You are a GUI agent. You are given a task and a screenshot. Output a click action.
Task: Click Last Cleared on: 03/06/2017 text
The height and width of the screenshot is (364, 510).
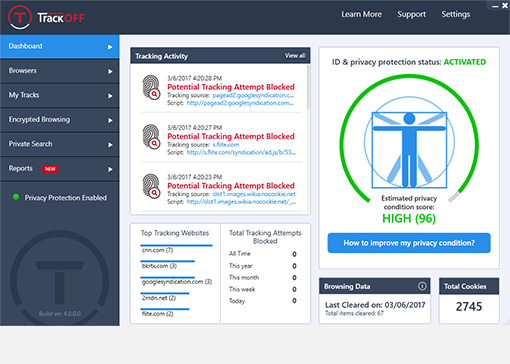(375, 305)
